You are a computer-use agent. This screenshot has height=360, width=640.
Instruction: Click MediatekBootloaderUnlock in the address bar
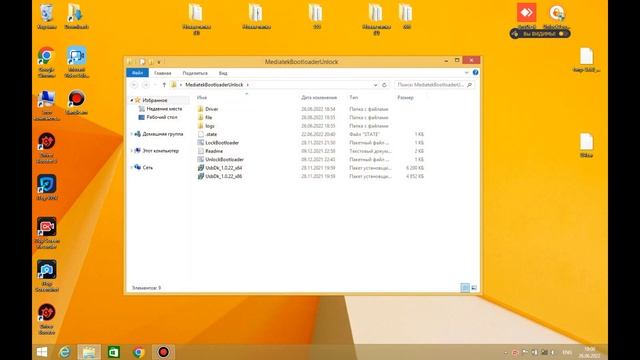pyautogui.click(x=214, y=85)
